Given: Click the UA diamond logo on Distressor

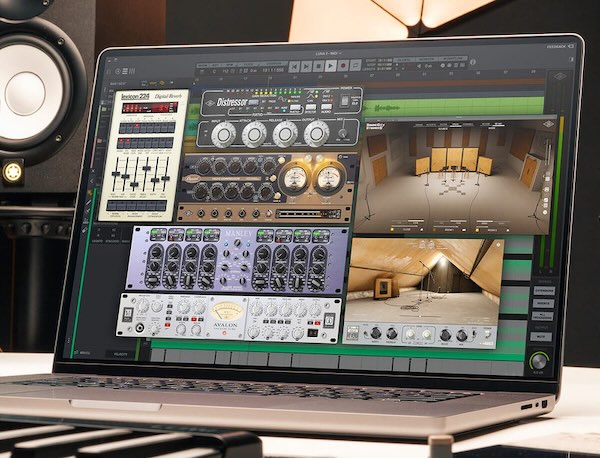Looking at the screenshot, I should pos(210,103).
